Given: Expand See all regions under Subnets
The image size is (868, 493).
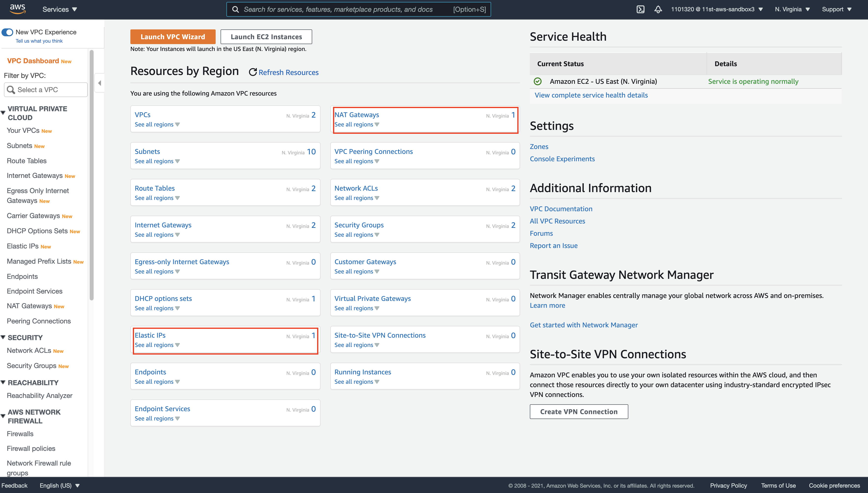Looking at the screenshot, I should point(157,161).
